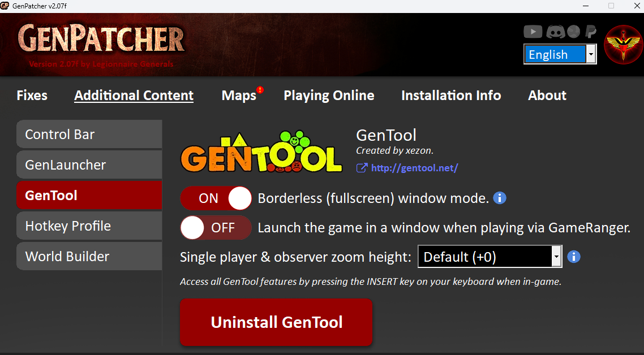
Task: Expand the zoom height Default (+0) dropdown
Action: [x=490, y=257]
